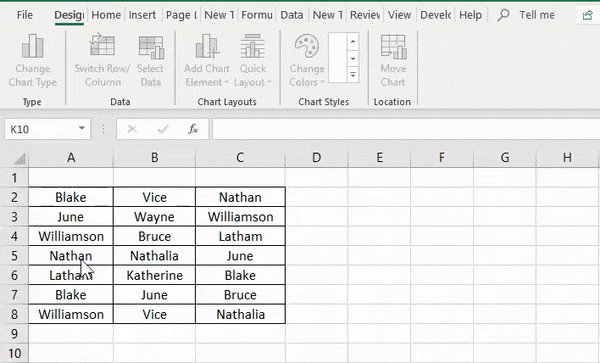This screenshot has width=600, height=363.
Task: Click the formula bar cancel X icon
Action: coord(132,129)
